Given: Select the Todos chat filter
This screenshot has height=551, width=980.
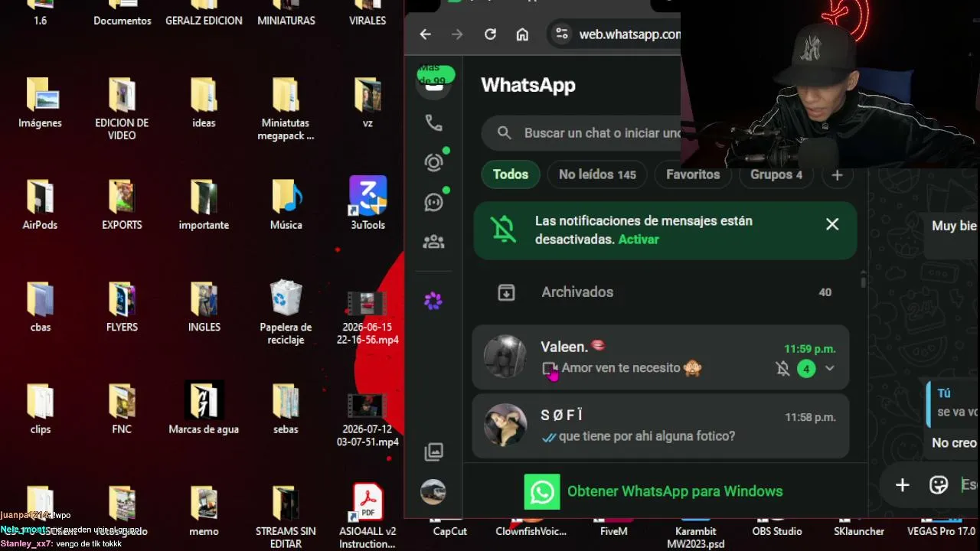Looking at the screenshot, I should pos(511,174).
